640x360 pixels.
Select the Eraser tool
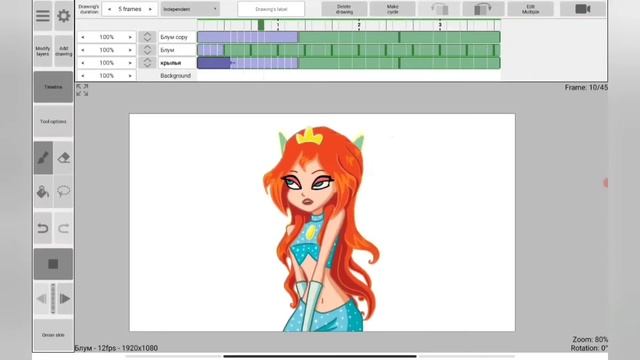[x=64, y=158]
